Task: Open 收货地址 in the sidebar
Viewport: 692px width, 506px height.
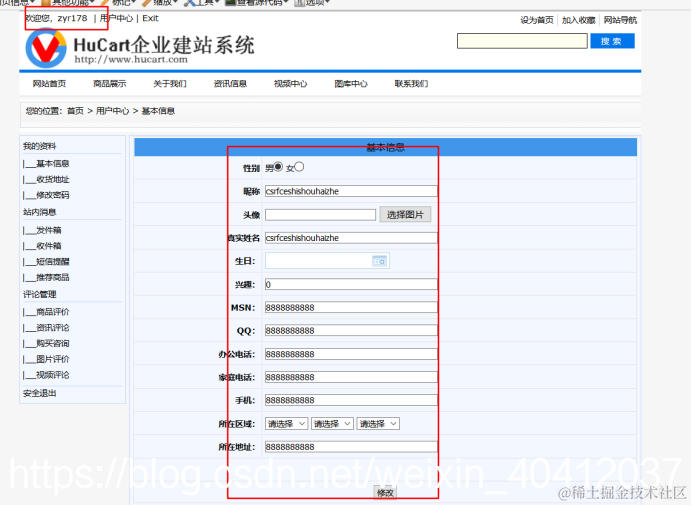Action: (53, 180)
